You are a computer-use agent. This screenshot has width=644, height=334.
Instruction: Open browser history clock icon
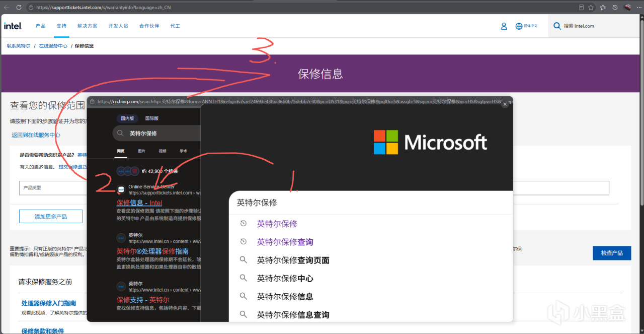[x=615, y=8]
